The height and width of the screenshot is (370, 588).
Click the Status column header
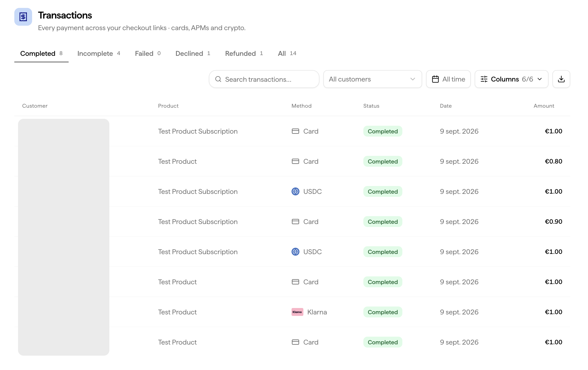pyautogui.click(x=371, y=106)
